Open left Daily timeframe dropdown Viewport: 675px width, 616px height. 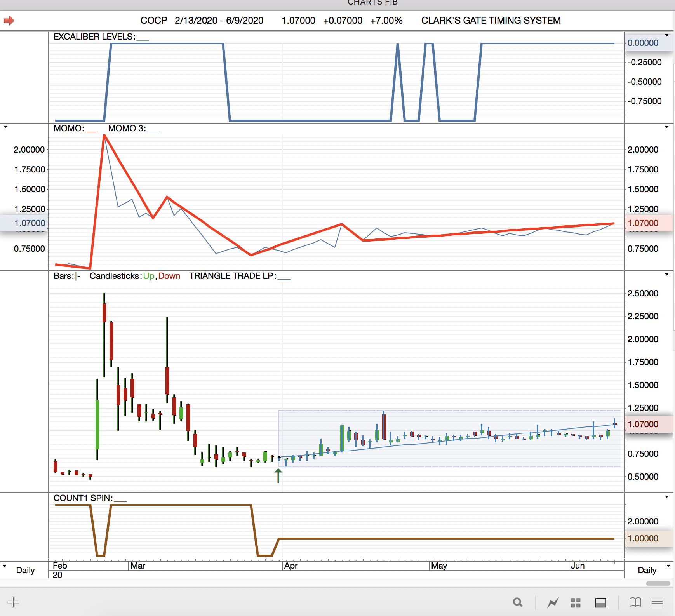pyautogui.click(x=4, y=566)
